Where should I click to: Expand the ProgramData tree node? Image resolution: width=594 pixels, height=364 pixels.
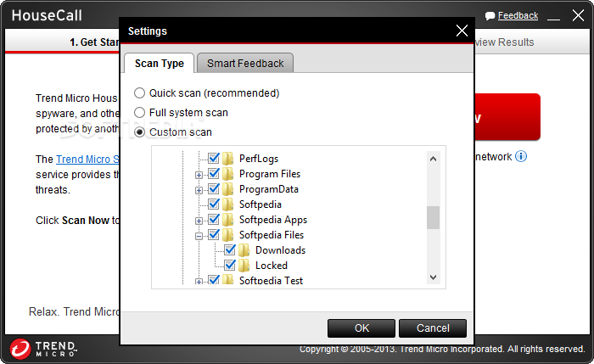click(199, 190)
